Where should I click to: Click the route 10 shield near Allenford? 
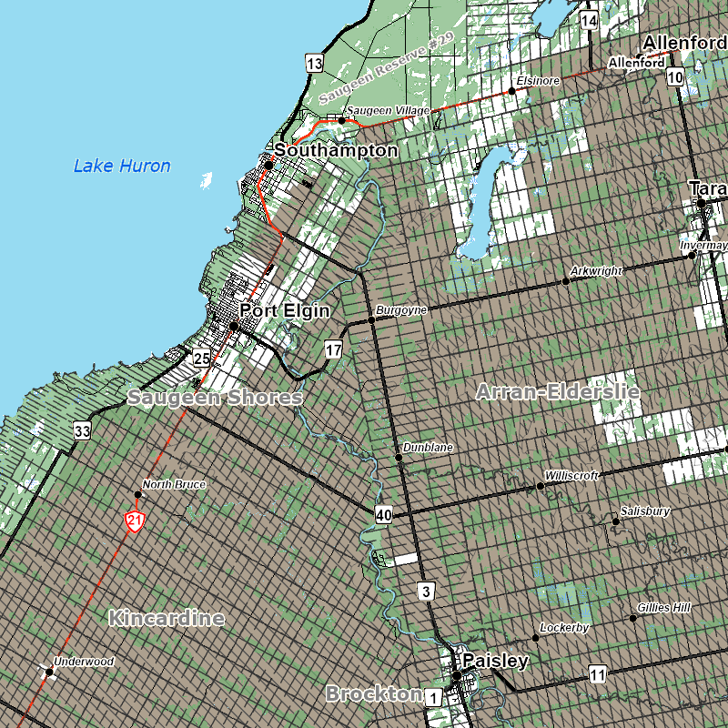(x=674, y=77)
